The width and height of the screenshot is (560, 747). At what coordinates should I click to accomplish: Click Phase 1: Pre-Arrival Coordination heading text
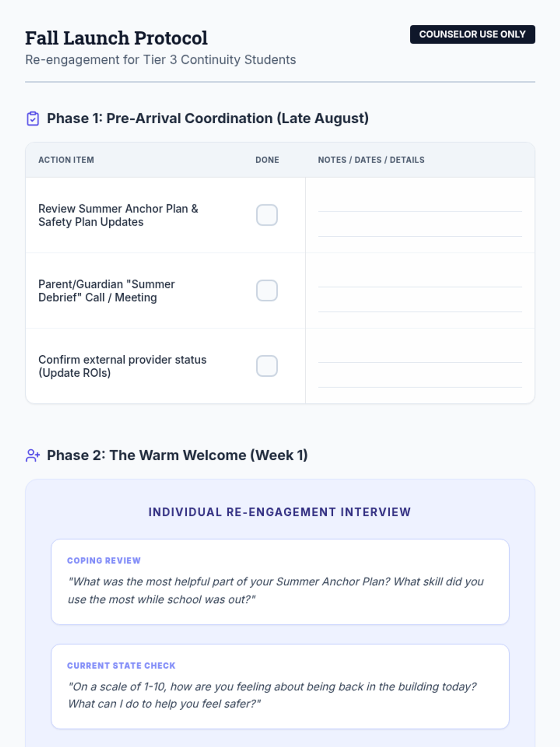click(208, 119)
